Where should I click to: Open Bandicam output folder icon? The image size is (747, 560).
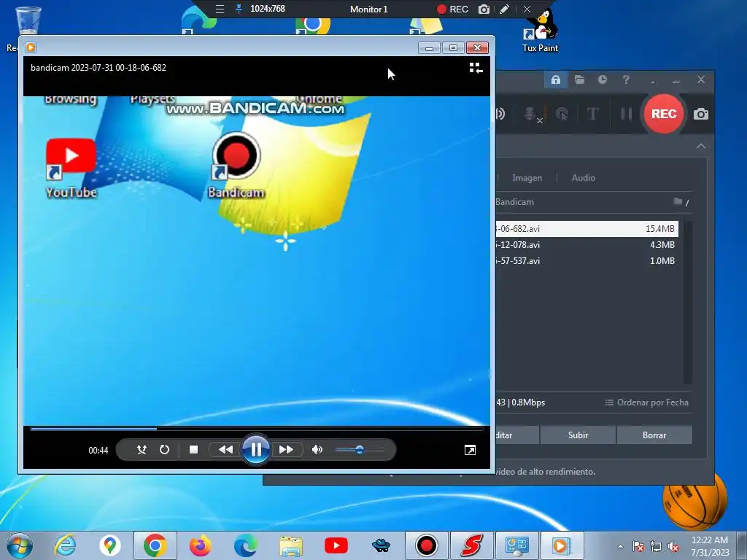579,79
